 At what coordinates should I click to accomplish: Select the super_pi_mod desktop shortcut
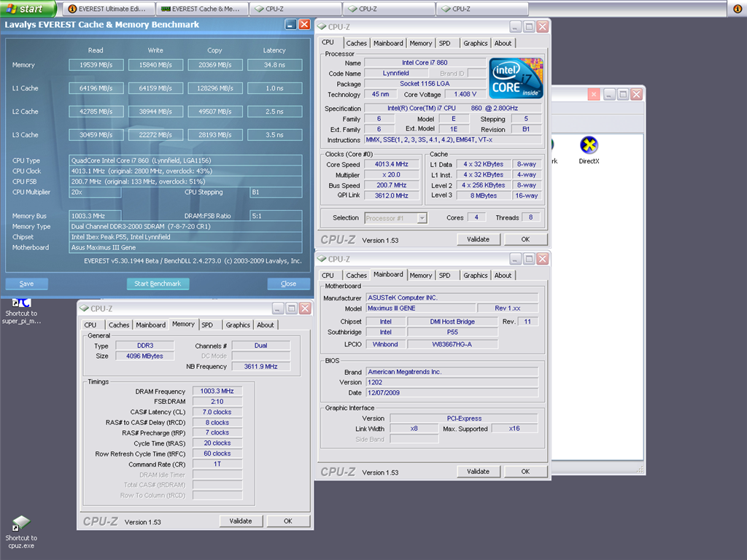click(21, 303)
